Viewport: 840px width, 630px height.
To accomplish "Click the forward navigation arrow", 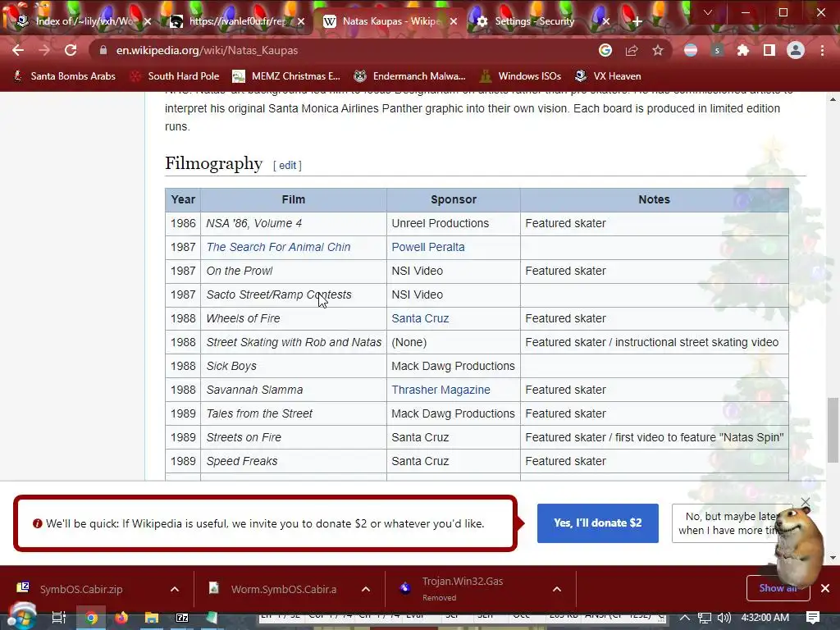I will [44, 50].
